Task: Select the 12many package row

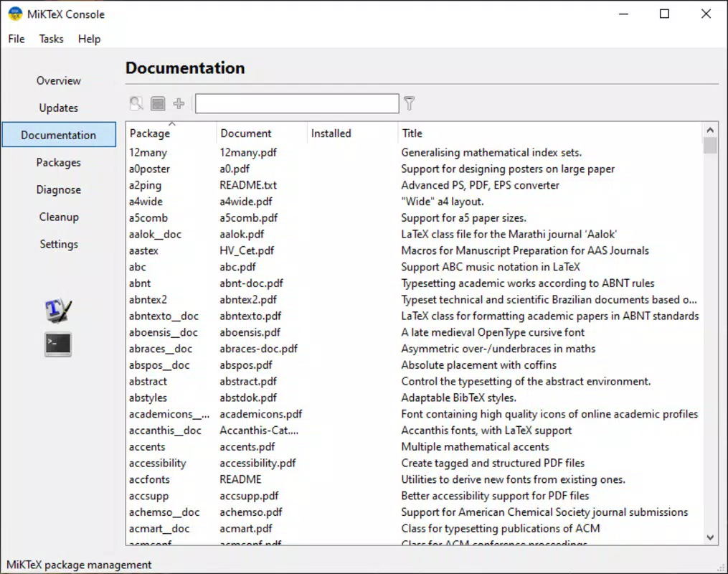Action: click(x=414, y=152)
